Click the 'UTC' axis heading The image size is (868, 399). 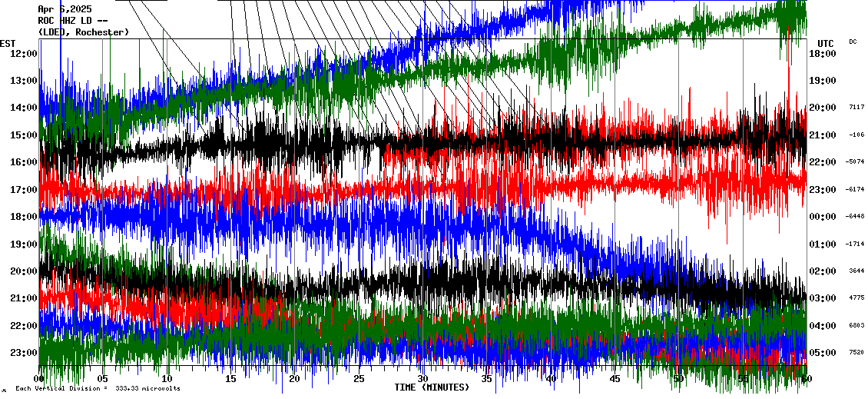(x=825, y=44)
